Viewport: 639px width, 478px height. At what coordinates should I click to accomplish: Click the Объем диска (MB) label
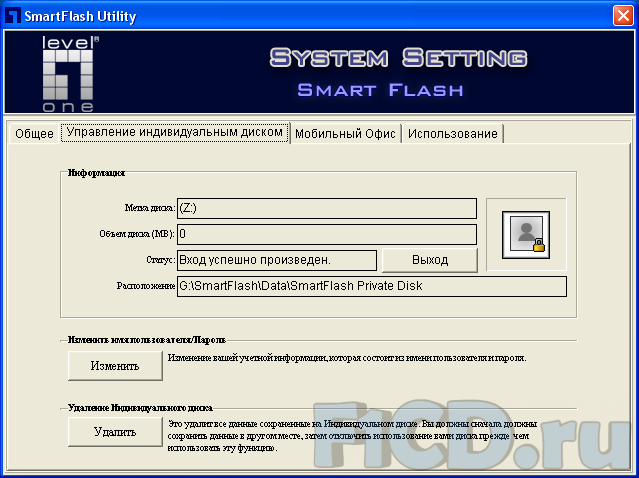coord(137,234)
